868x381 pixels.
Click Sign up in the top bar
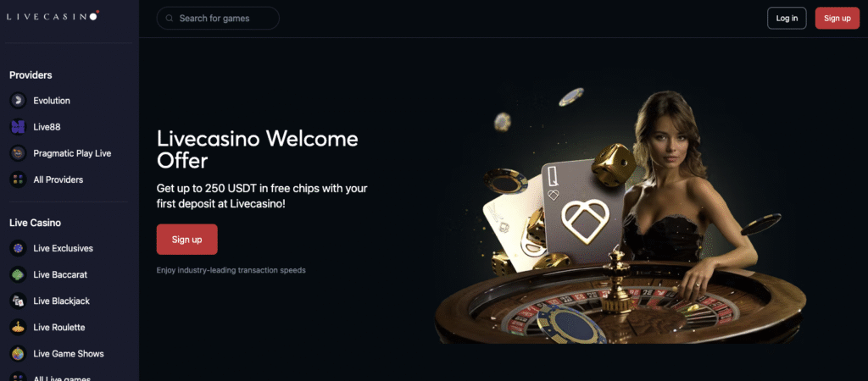click(837, 19)
